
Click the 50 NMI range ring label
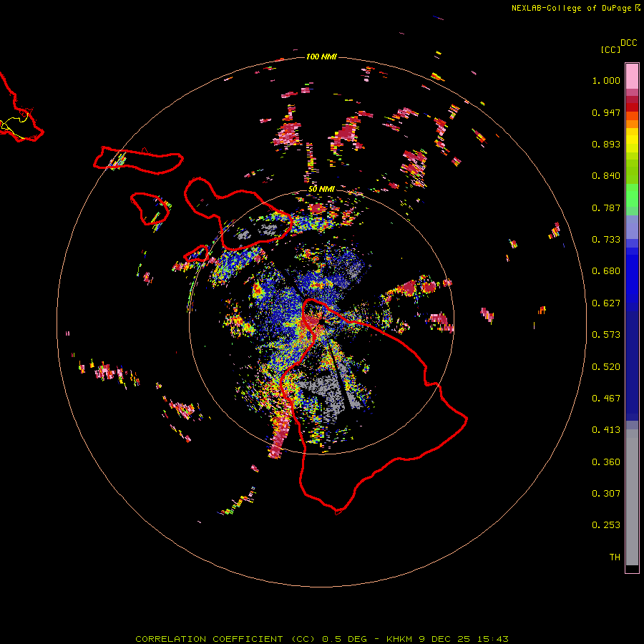pyautogui.click(x=321, y=189)
